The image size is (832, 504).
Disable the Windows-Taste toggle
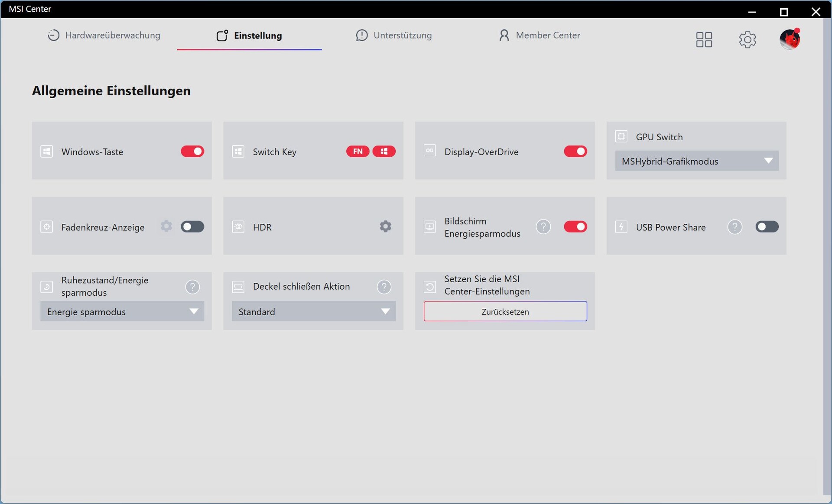click(192, 152)
